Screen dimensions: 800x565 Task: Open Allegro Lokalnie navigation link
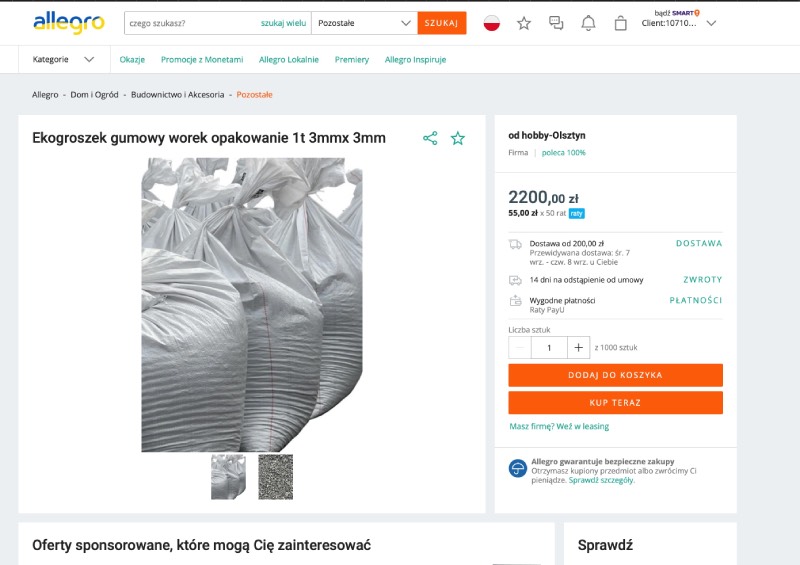click(x=289, y=59)
